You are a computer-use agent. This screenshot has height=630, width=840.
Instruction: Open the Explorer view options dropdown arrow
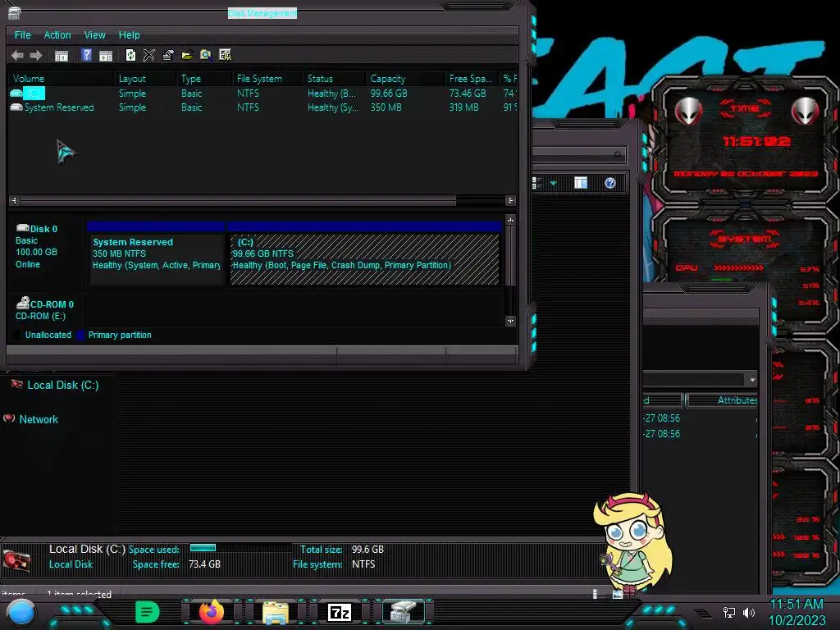click(x=554, y=183)
